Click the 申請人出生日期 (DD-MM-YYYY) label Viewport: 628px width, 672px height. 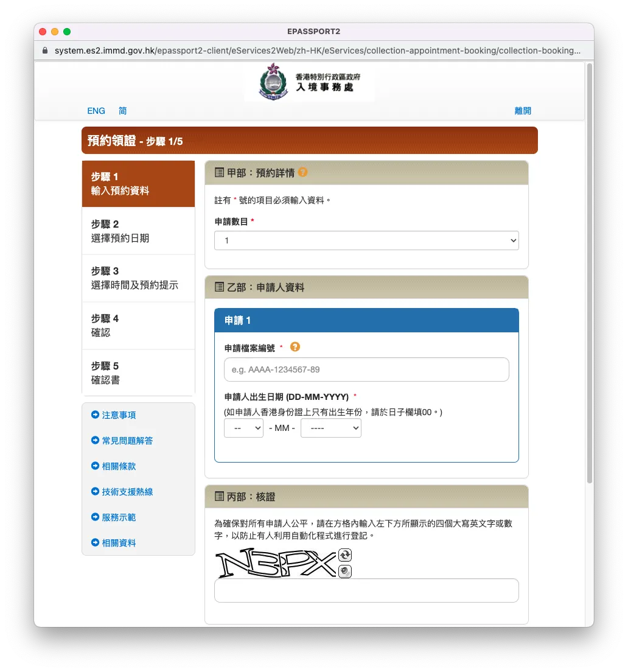(287, 397)
